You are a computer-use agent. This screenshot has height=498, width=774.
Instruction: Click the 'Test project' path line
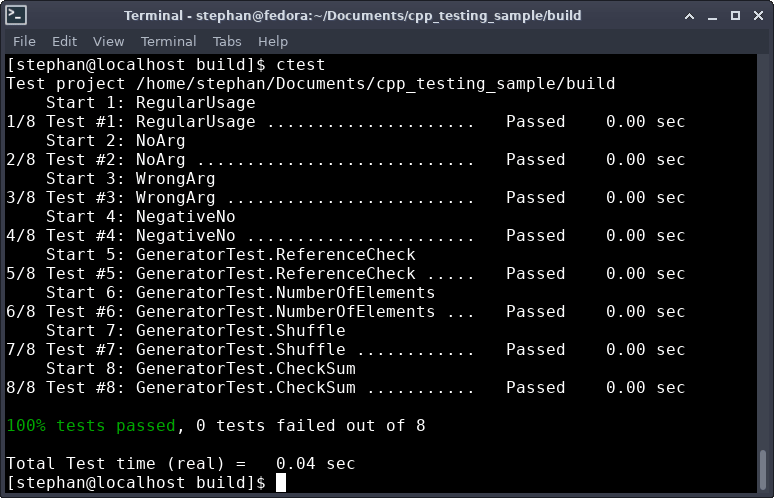pyautogui.click(x=310, y=84)
